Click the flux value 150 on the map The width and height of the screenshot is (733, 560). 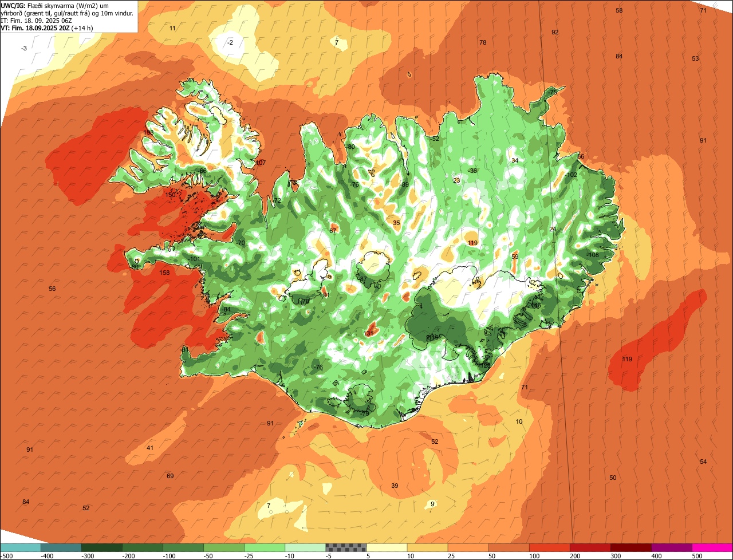pos(170,195)
